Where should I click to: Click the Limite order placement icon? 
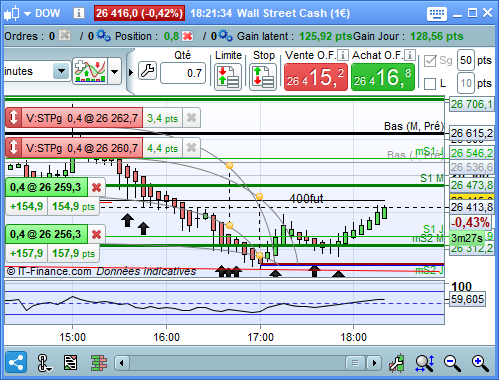click(228, 77)
